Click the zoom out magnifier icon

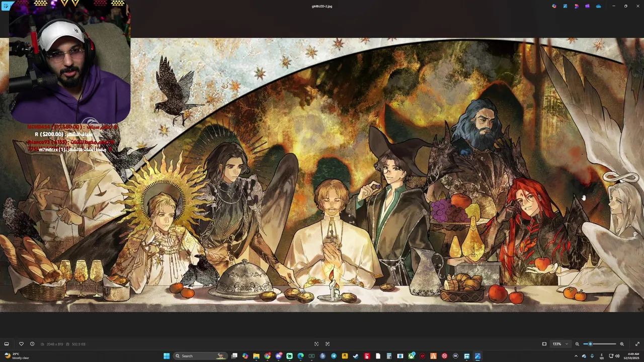577,344
